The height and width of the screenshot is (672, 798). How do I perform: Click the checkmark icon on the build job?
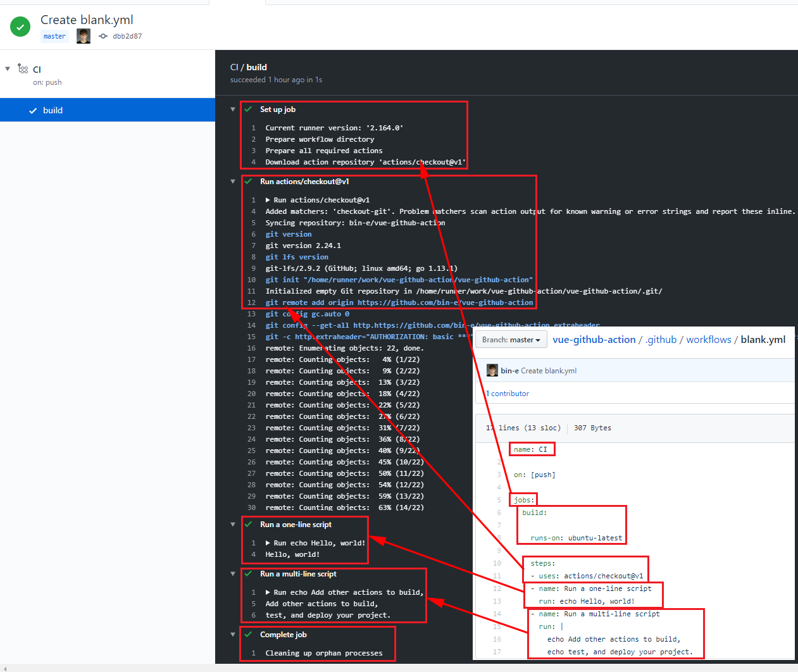point(33,111)
